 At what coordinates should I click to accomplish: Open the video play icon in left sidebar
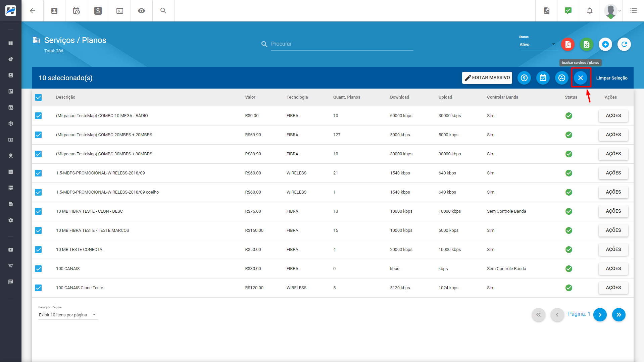click(x=11, y=250)
